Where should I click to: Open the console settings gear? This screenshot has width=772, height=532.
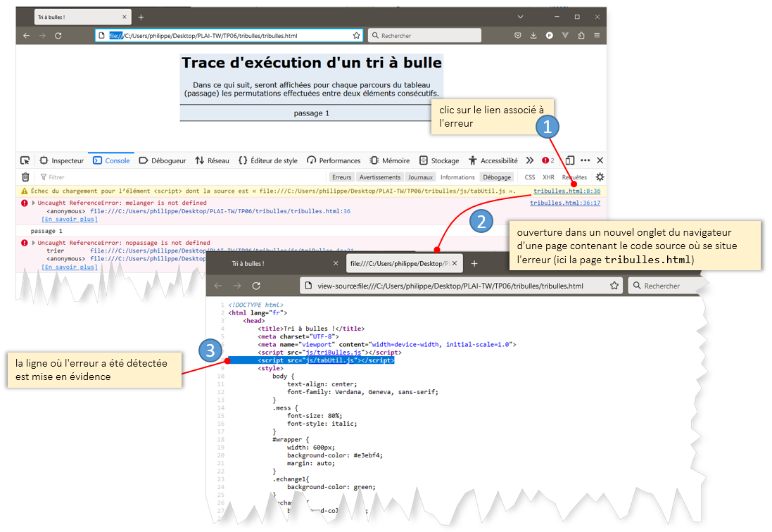tap(600, 177)
